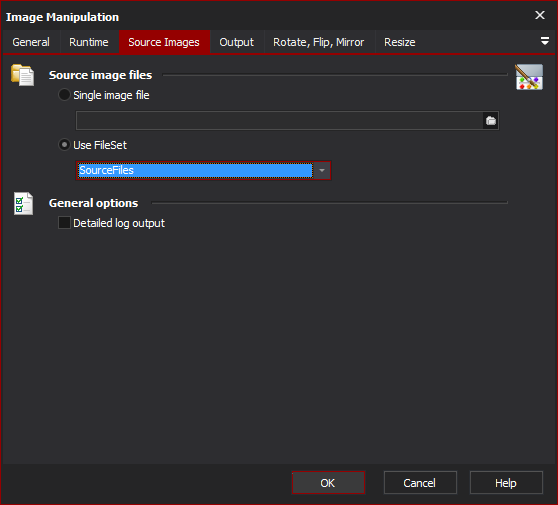This screenshot has width=558, height=505.
Task: Click the Cancel button
Action: (420, 483)
